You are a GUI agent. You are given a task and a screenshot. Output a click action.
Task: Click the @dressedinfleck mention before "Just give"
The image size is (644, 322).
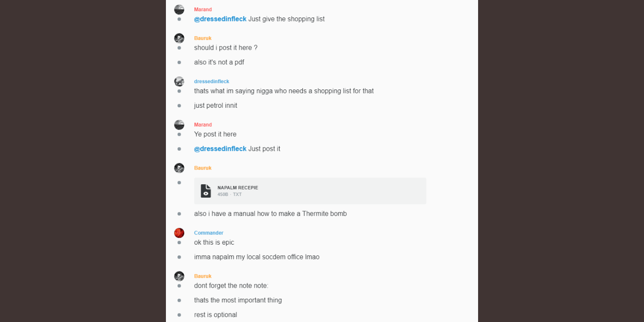point(220,19)
